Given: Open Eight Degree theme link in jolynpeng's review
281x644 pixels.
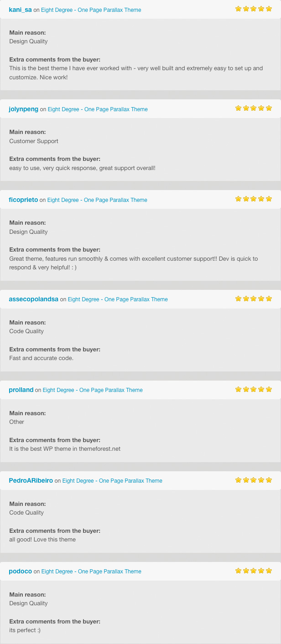Looking at the screenshot, I should [x=98, y=109].
